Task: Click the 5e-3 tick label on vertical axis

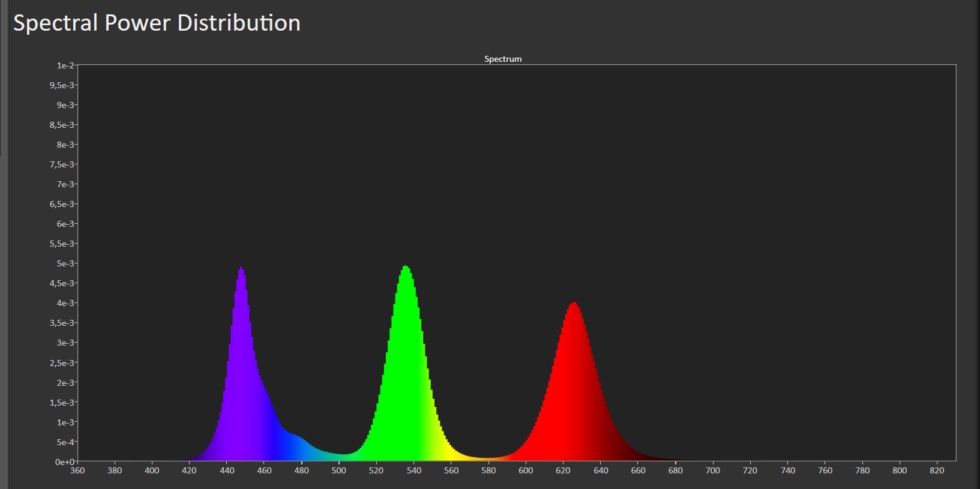Action: [x=65, y=263]
